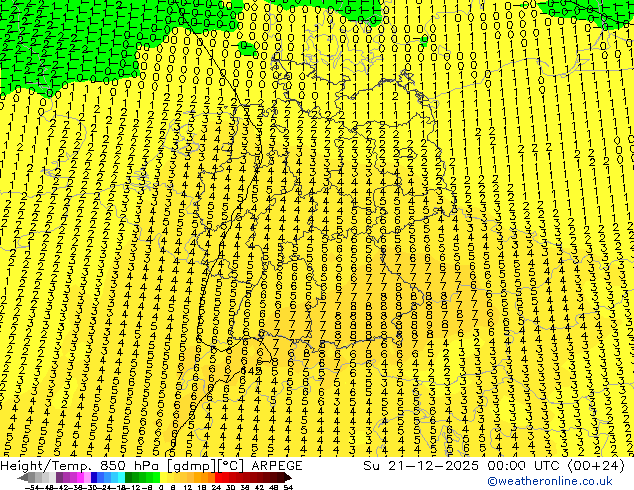Click the '-54' legend scale value
The image size is (634, 490).
[x=32, y=488]
